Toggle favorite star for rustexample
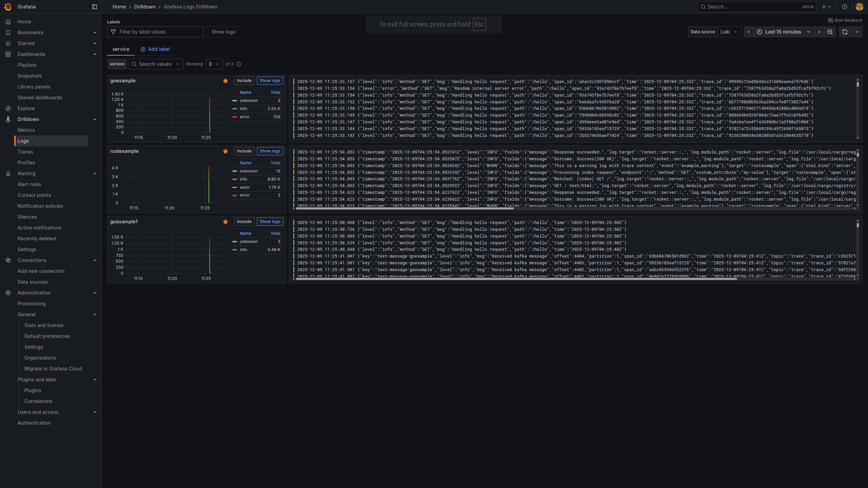Viewport: 868px width, 488px height. click(x=225, y=151)
